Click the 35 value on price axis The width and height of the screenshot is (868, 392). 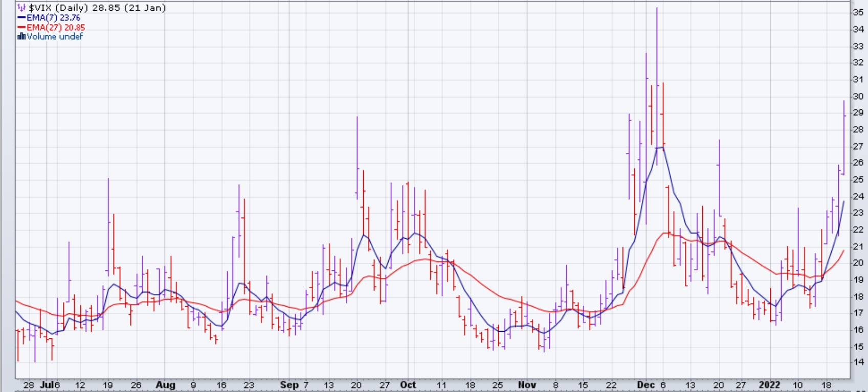click(858, 13)
